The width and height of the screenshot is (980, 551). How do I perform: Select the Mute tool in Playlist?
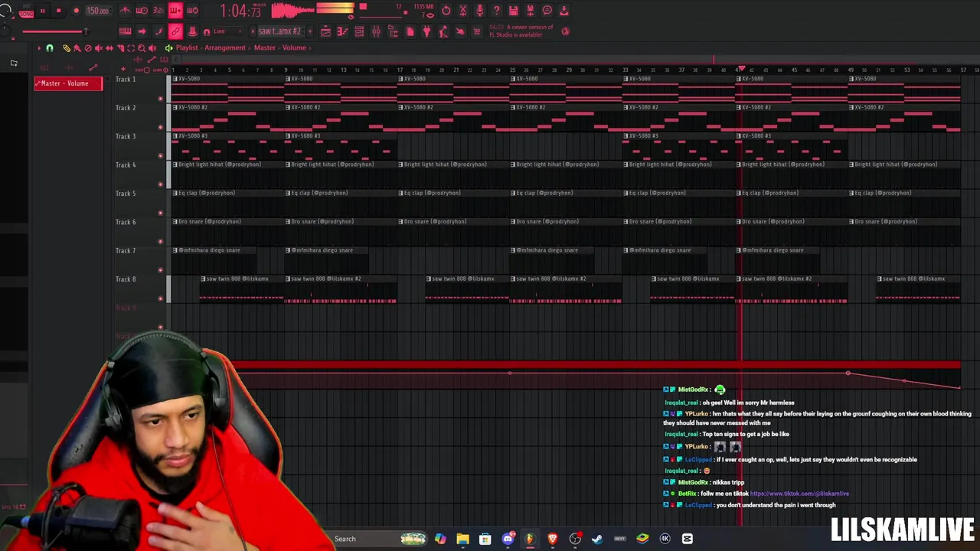[x=99, y=47]
